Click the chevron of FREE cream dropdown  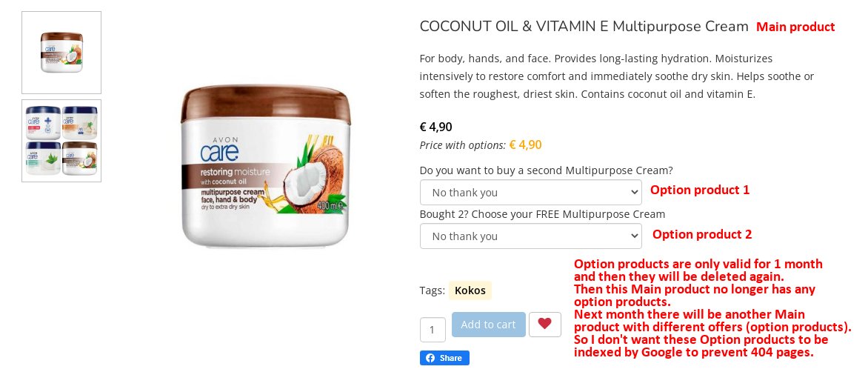pos(635,236)
